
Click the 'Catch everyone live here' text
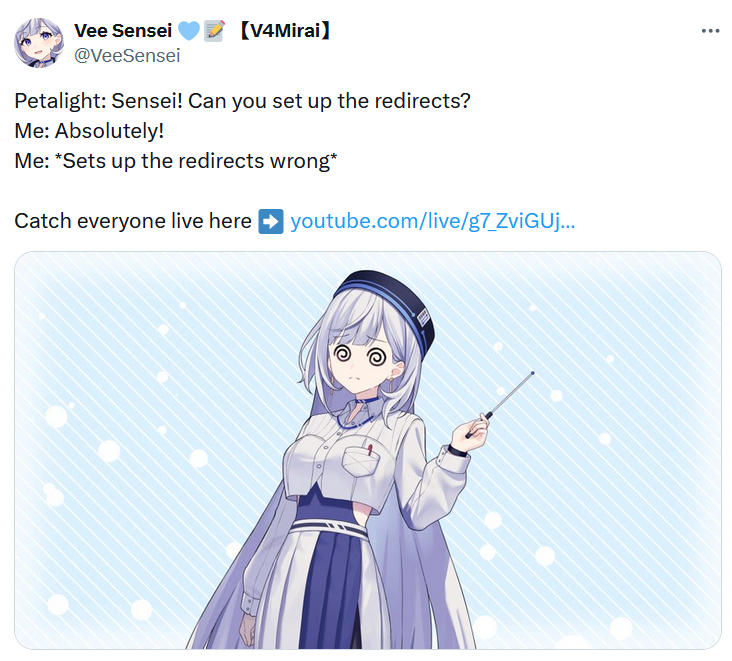pos(133,221)
